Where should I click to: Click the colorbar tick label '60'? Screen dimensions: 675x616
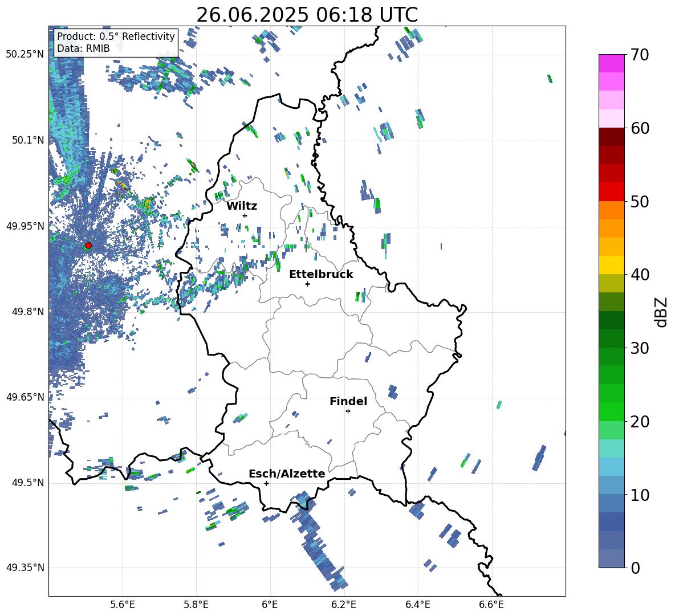click(640, 128)
